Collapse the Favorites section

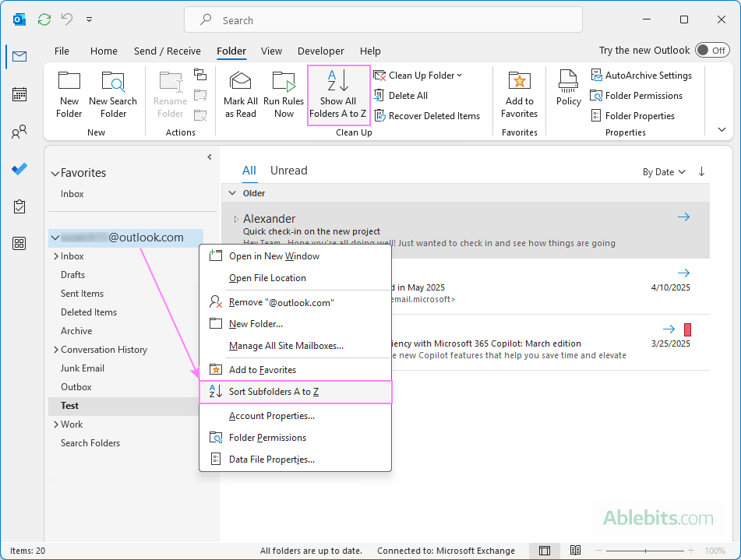[x=55, y=174]
